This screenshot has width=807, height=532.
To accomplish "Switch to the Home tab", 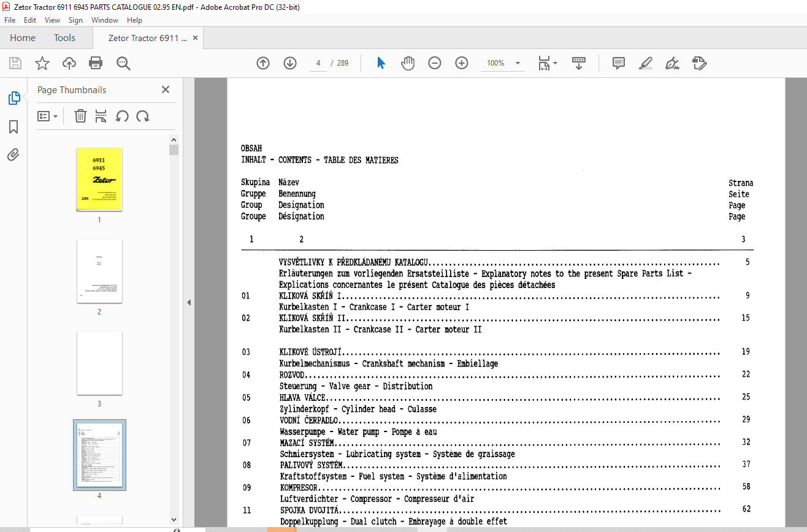I will [x=23, y=38].
